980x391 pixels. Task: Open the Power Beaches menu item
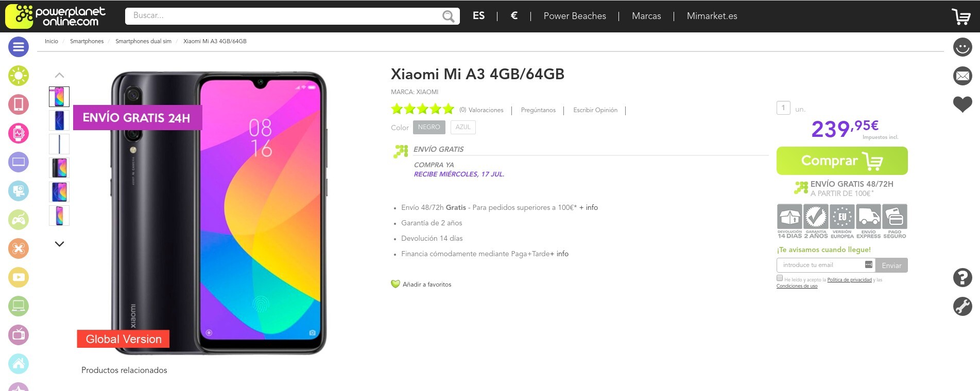pos(575,16)
